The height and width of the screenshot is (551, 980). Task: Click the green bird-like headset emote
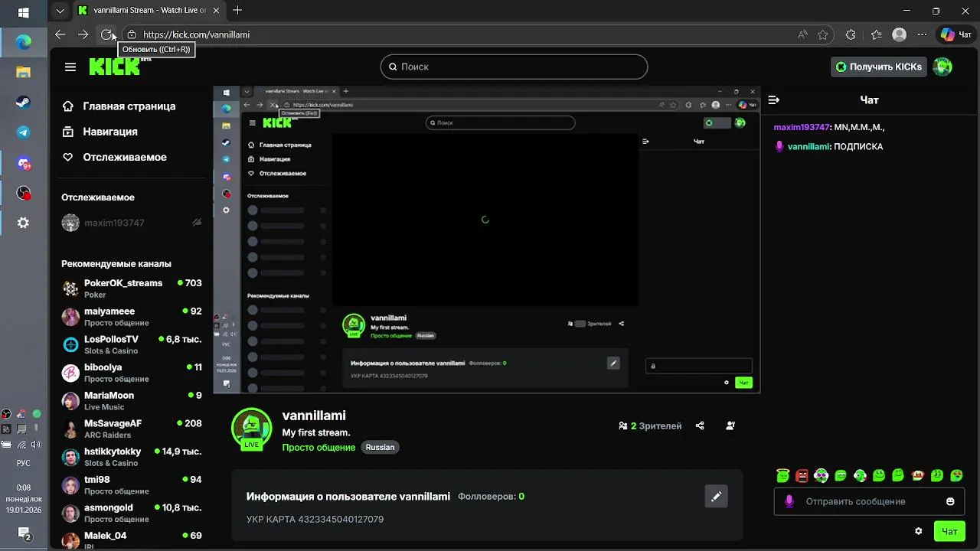coord(860,475)
